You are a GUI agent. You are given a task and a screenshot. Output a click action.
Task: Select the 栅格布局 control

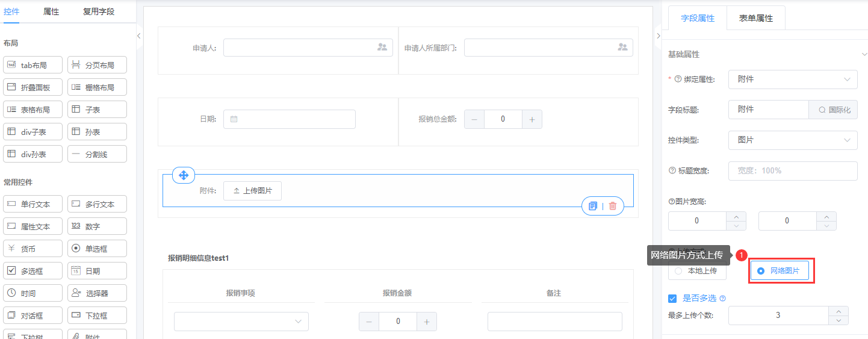[x=97, y=87]
